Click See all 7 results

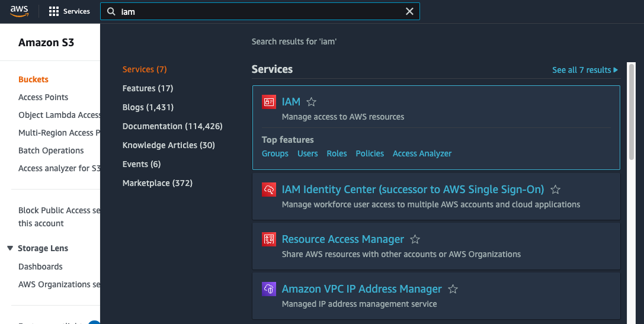[x=585, y=70]
